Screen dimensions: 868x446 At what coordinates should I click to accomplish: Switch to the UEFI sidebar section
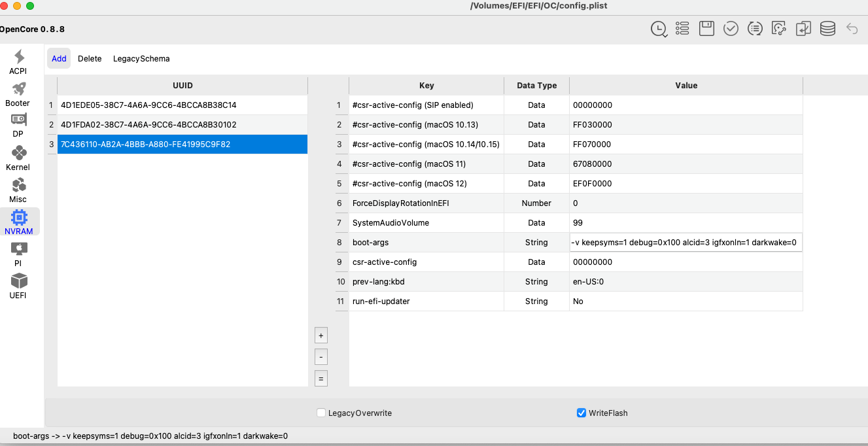tap(18, 286)
